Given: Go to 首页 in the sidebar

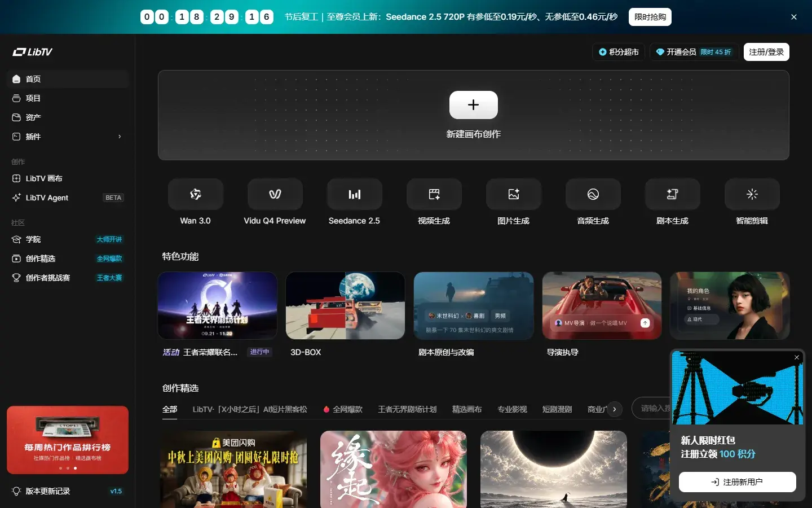Looking at the screenshot, I should click(x=68, y=79).
